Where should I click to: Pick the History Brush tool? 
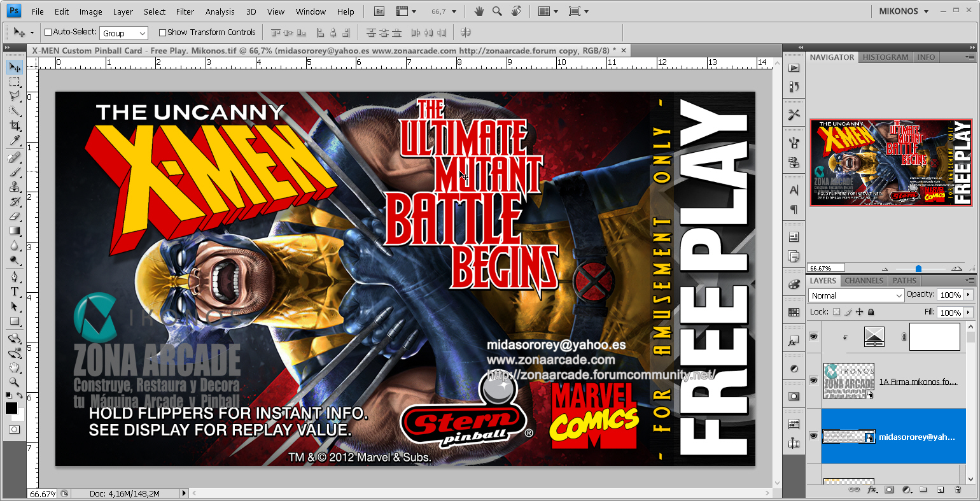point(15,201)
